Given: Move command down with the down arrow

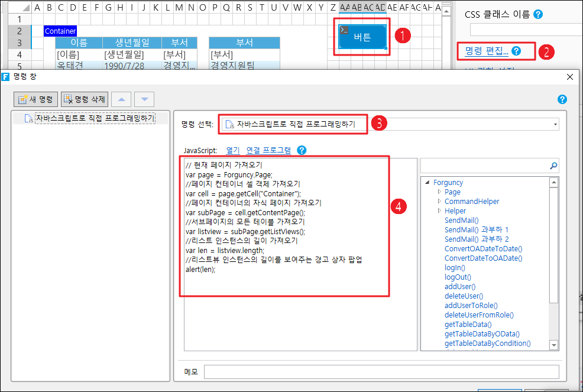Looking at the screenshot, I should [144, 99].
